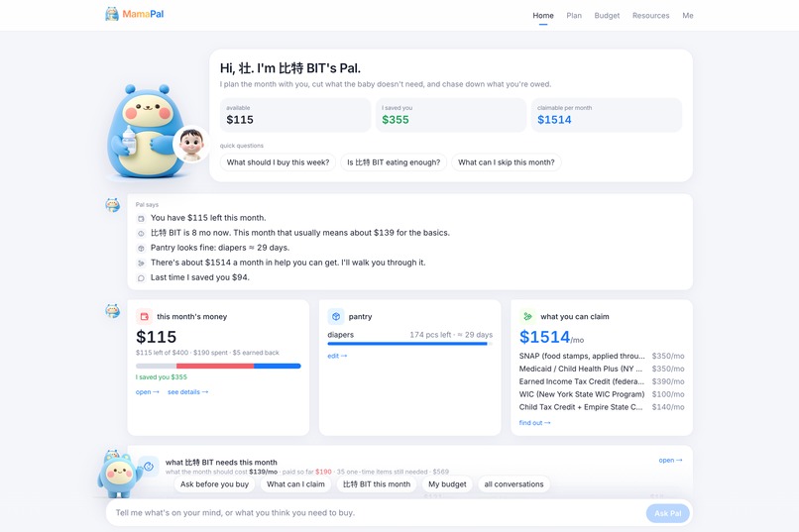Click the 'all conversations' chip
Screen dimensions: 799x532
pyautogui.click(x=514, y=484)
